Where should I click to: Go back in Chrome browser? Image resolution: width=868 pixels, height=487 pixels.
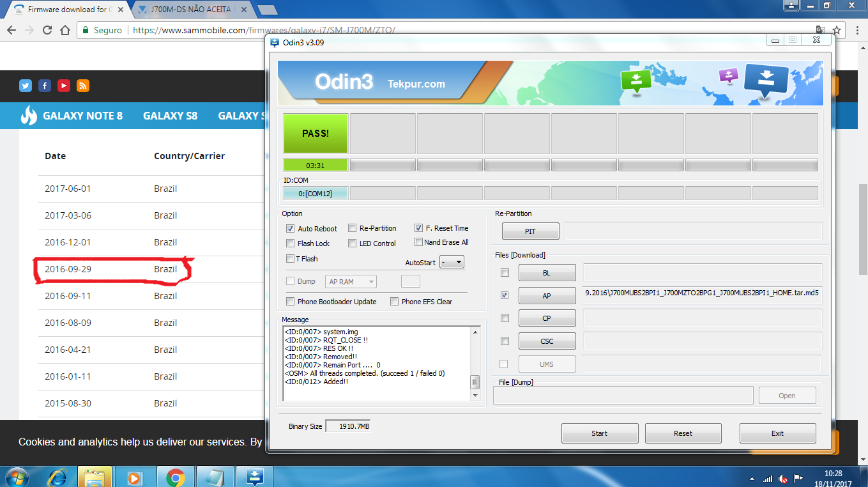pos(11,30)
